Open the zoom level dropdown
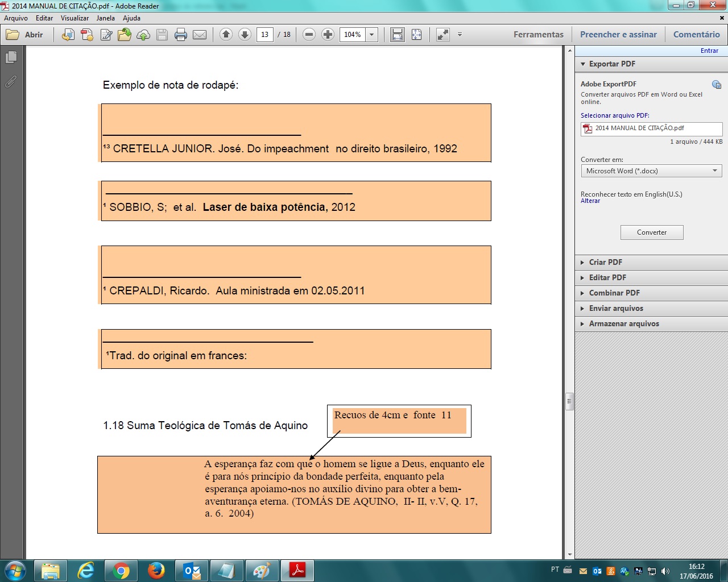728x582 pixels. pos(372,35)
